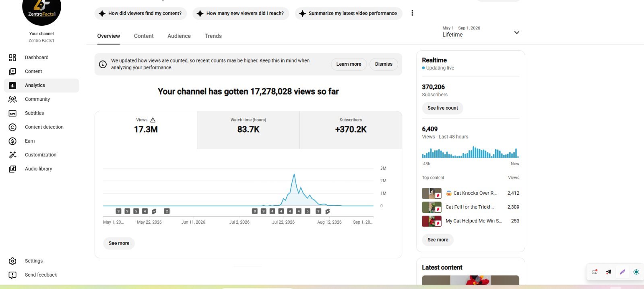Click the sparkle icon beside 'Summarize my latest video'
This screenshot has height=289, width=644.
[303, 13]
